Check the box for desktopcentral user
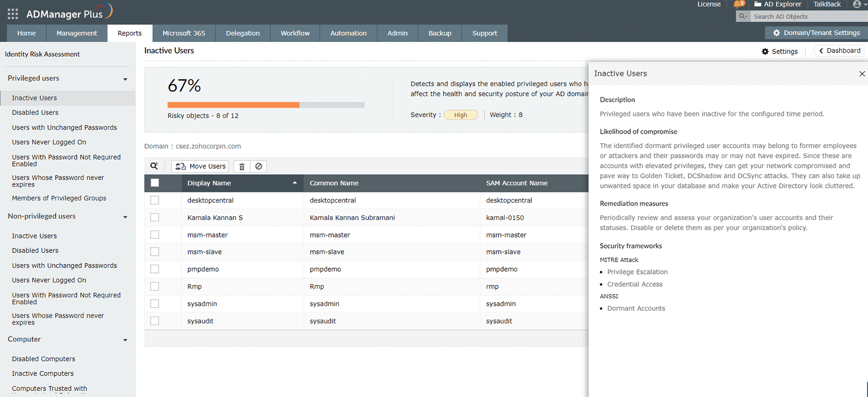The height and width of the screenshot is (397, 868). (155, 200)
